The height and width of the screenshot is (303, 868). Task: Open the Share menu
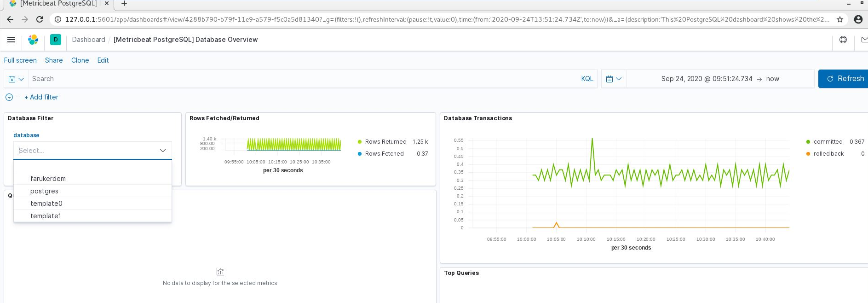click(x=54, y=60)
